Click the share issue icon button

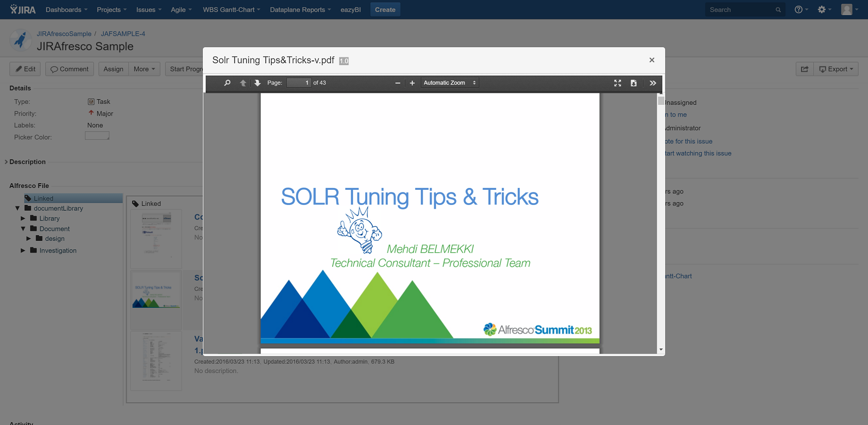click(x=804, y=69)
